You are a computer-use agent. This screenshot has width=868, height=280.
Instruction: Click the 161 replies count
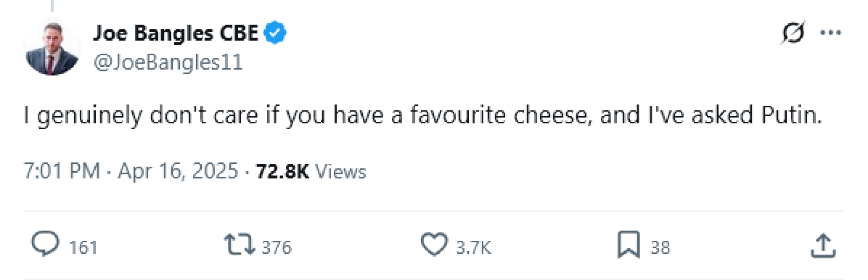click(x=83, y=247)
